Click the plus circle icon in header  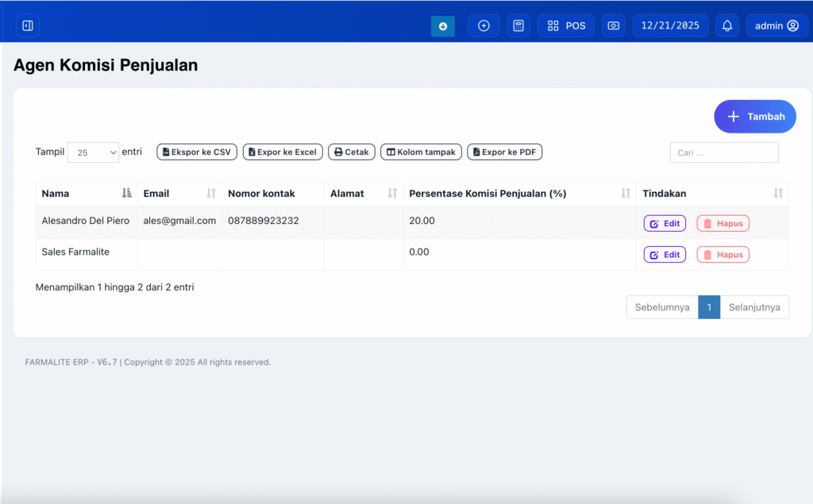484,25
